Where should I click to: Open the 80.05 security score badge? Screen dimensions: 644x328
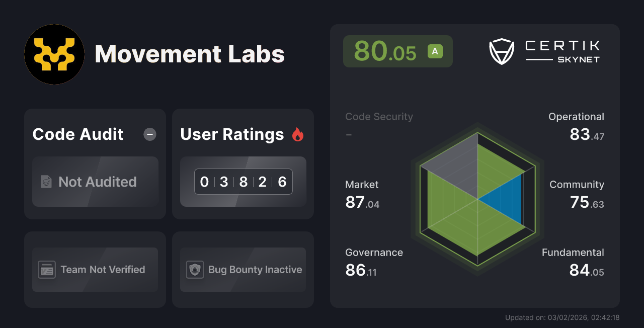click(397, 51)
